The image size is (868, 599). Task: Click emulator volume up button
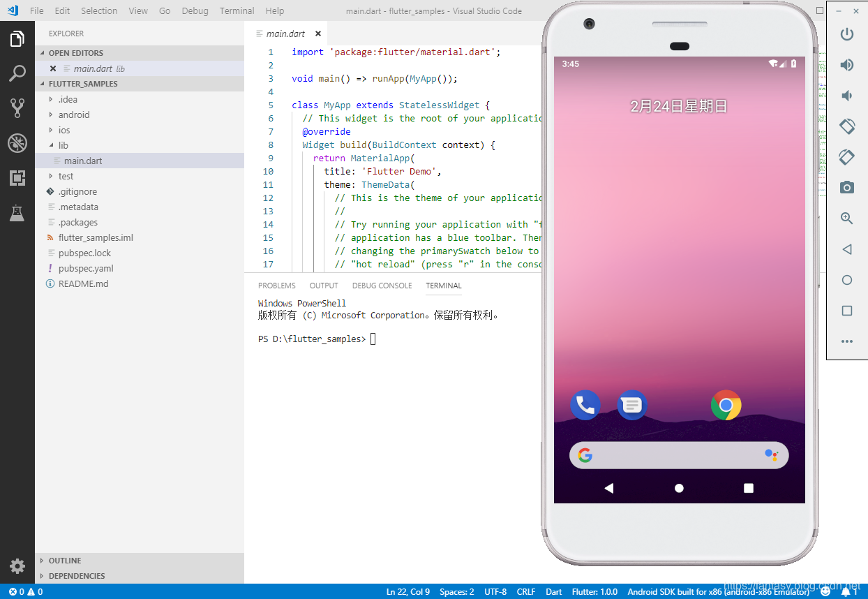click(846, 65)
